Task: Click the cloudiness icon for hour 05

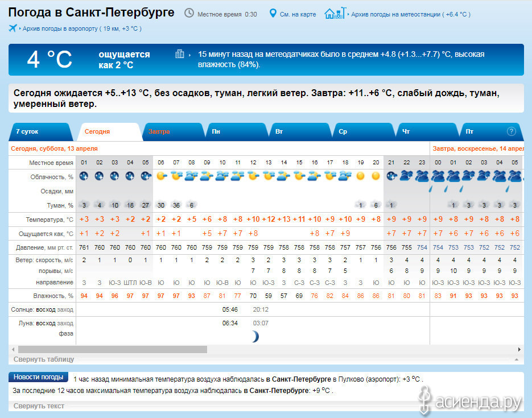Action: (146, 176)
